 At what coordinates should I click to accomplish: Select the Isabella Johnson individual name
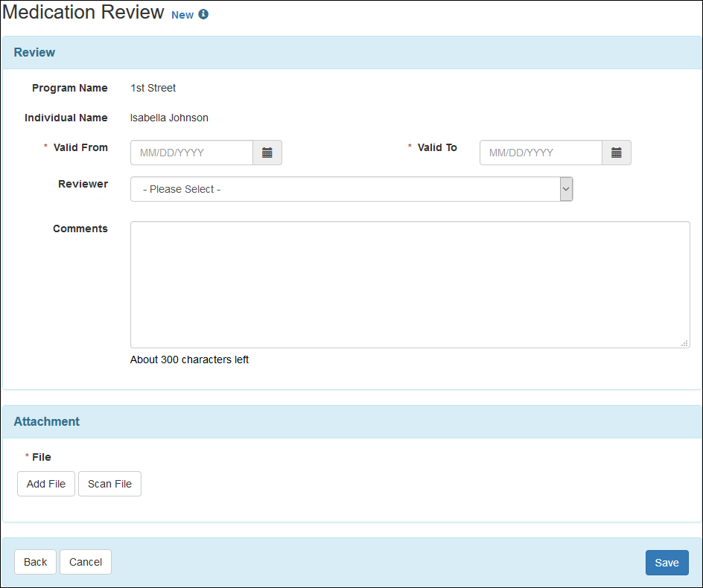(x=169, y=118)
